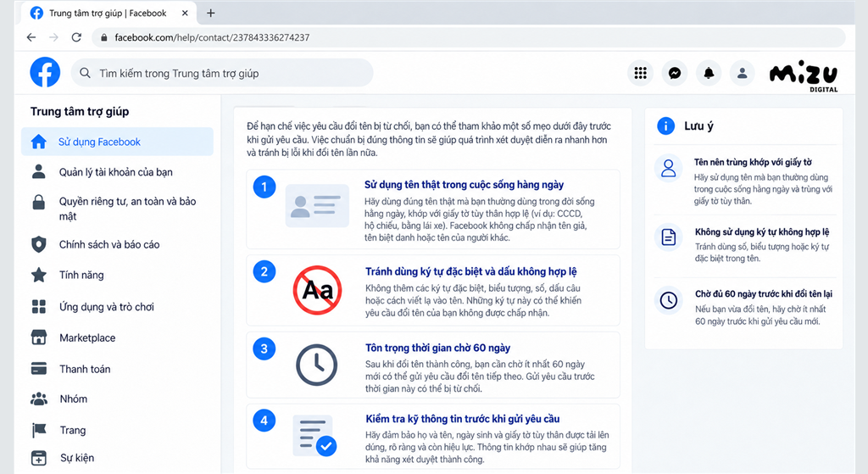Reload the page with refresh icon
The height and width of the screenshot is (474, 868).
(76, 37)
